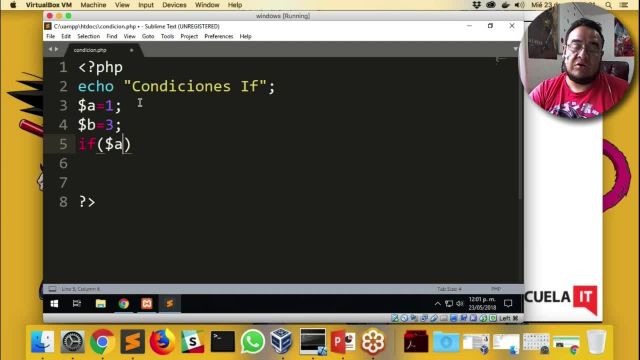640x360 pixels.
Task: Open the Sublime Text Help menu
Action: tap(245, 36)
